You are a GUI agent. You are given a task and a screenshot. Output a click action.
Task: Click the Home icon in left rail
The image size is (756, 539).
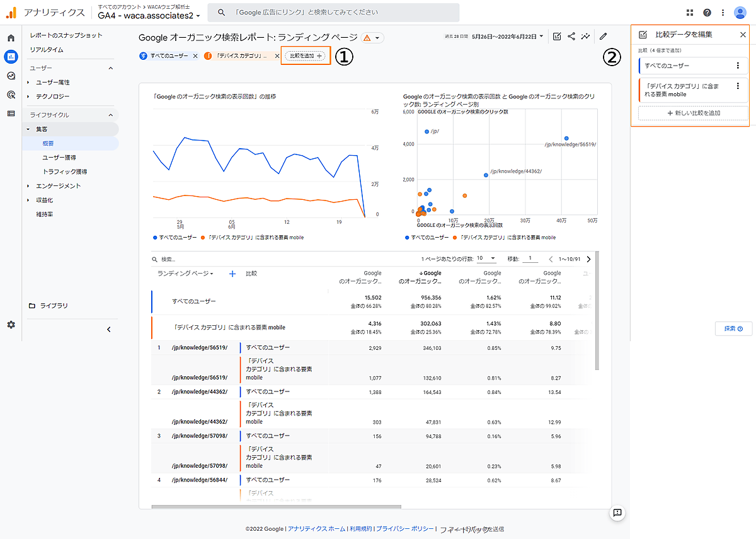pos(11,38)
